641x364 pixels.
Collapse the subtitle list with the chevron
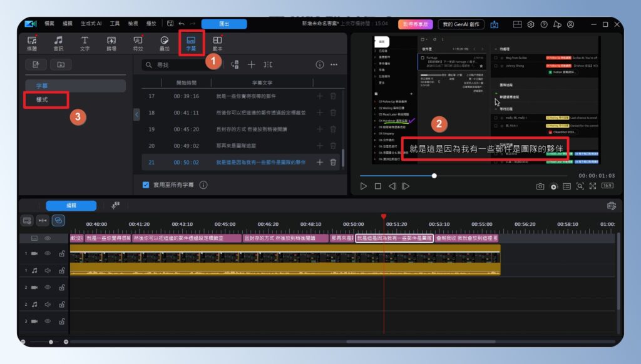click(137, 116)
